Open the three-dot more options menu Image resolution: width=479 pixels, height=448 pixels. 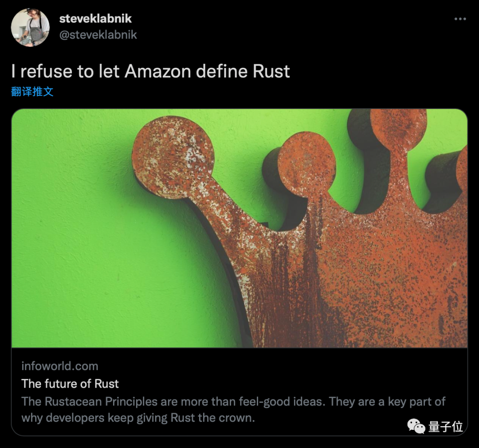460,19
